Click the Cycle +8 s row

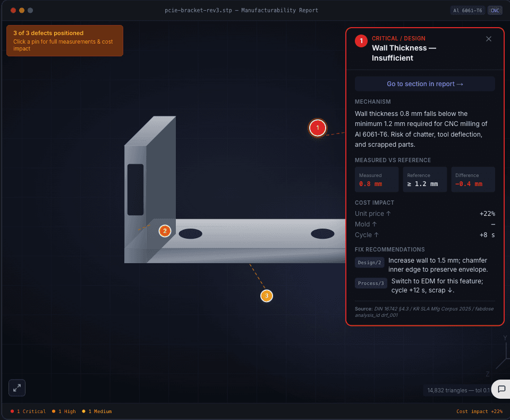[425, 235]
